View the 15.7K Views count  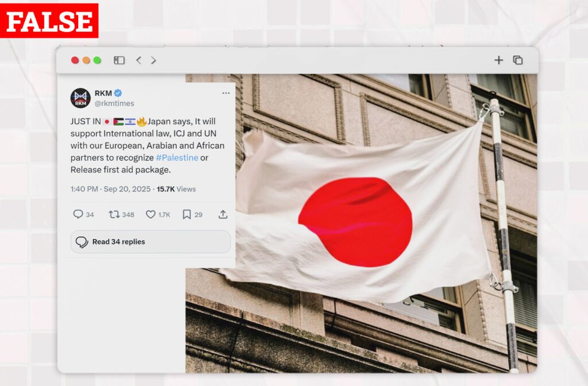176,189
